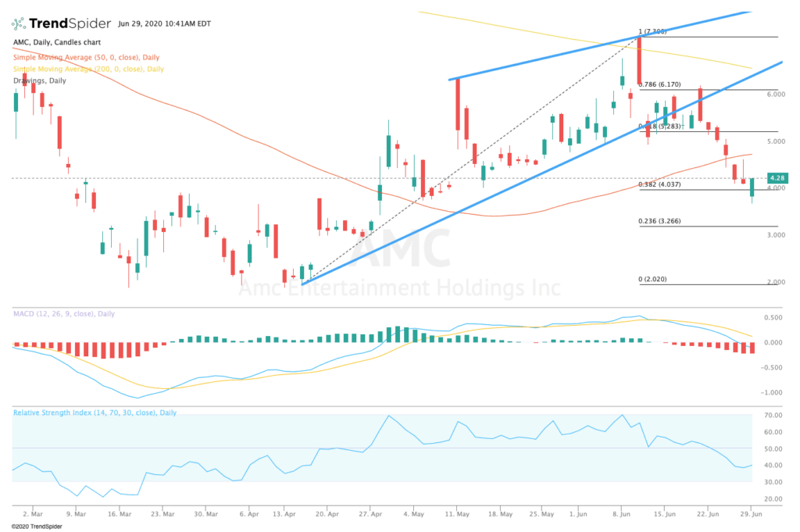Click the '4. May' date axis label
The width and height of the screenshot is (800, 532).
coord(413,514)
